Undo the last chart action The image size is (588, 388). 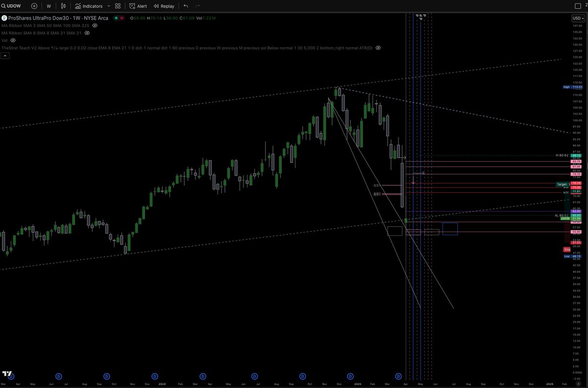[186, 6]
